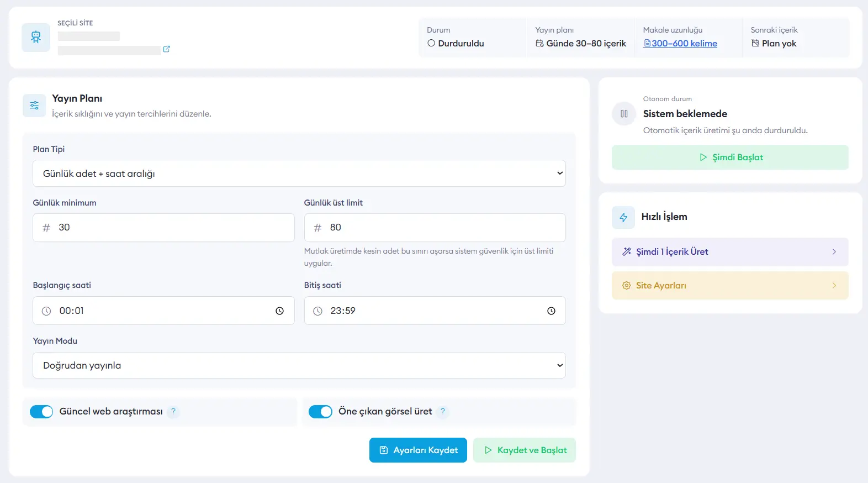The image size is (868, 483).
Task: Focus the Günlük minimum field
Action: [163, 228]
